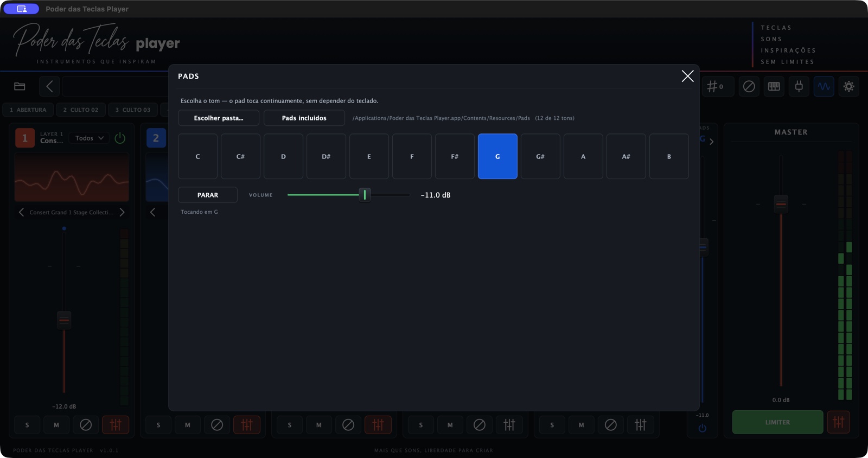868x458 pixels.
Task: Open Layer 1 mixer sliders icon
Action: click(x=116, y=425)
